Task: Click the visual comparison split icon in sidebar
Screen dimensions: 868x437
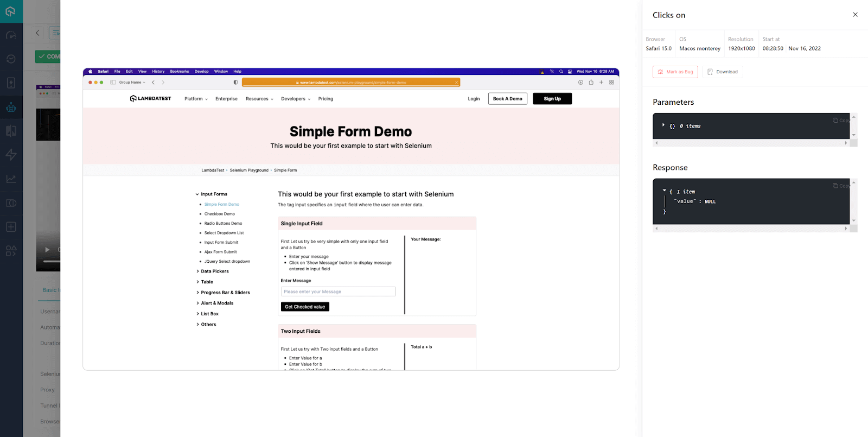Action: click(x=11, y=131)
